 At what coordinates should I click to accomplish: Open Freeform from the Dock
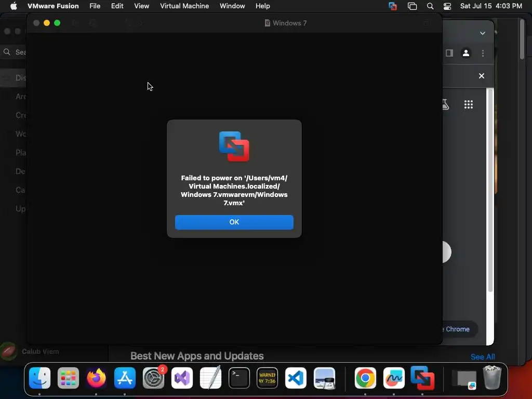click(394, 378)
